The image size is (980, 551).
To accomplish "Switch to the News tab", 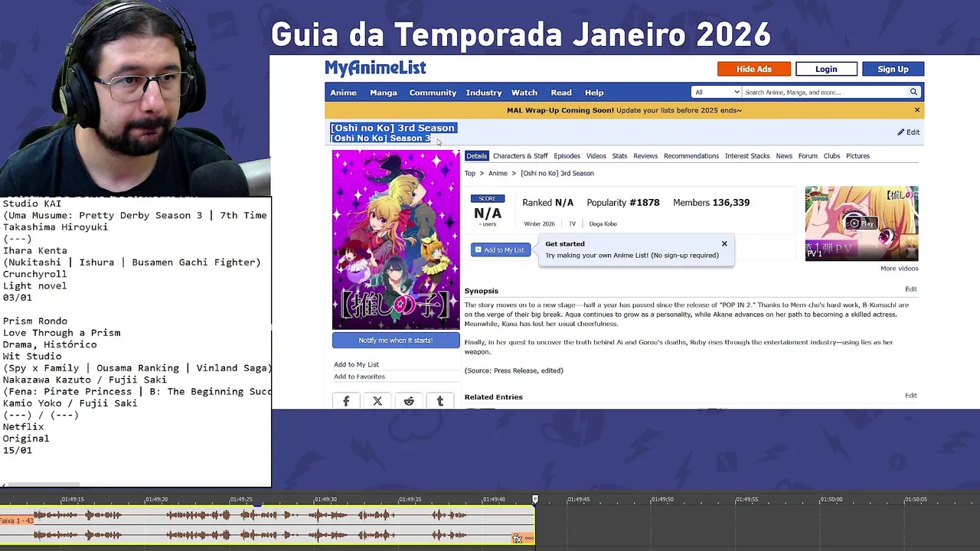I will coord(784,156).
